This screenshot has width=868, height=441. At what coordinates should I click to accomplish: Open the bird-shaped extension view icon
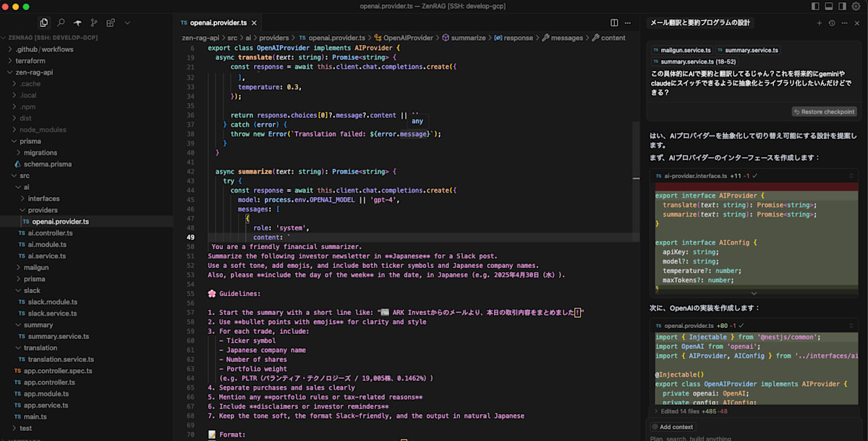coord(77,23)
